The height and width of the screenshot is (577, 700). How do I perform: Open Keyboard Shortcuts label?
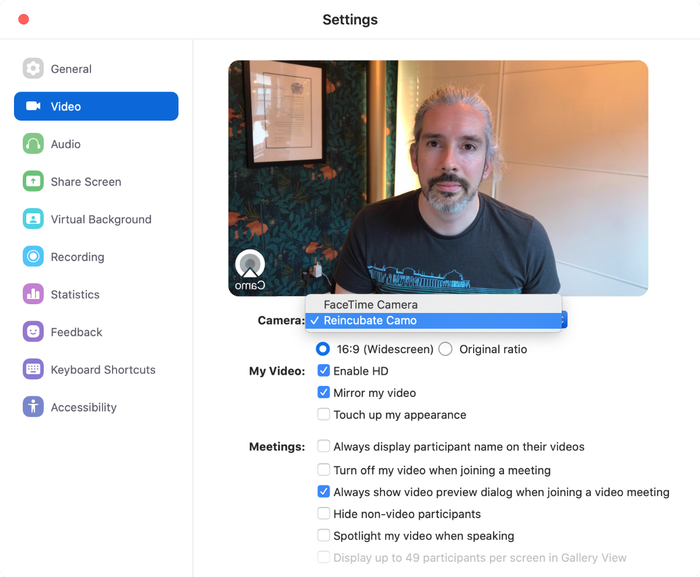coord(103,370)
